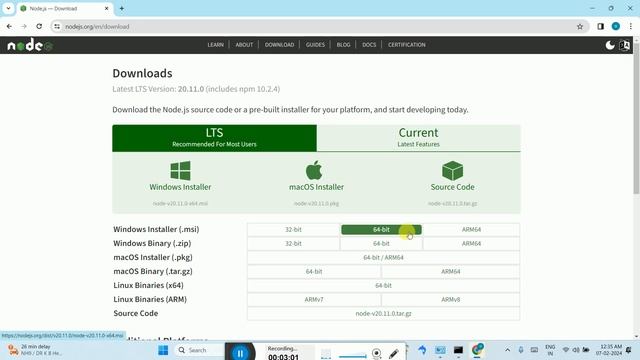The height and width of the screenshot is (360, 640).
Task: Go back with browser back arrow
Action: [x=9, y=27]
